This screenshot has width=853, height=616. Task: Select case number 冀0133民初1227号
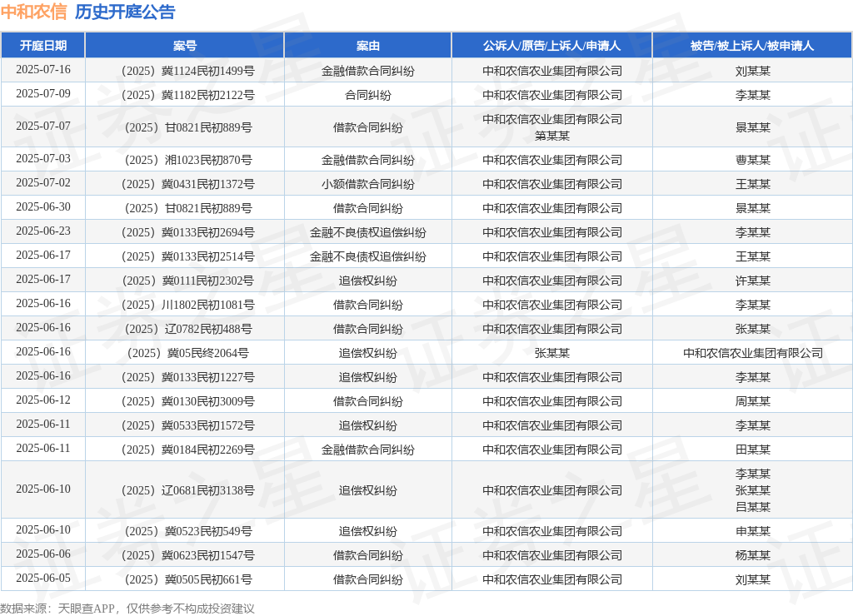[x=187, y=377]
